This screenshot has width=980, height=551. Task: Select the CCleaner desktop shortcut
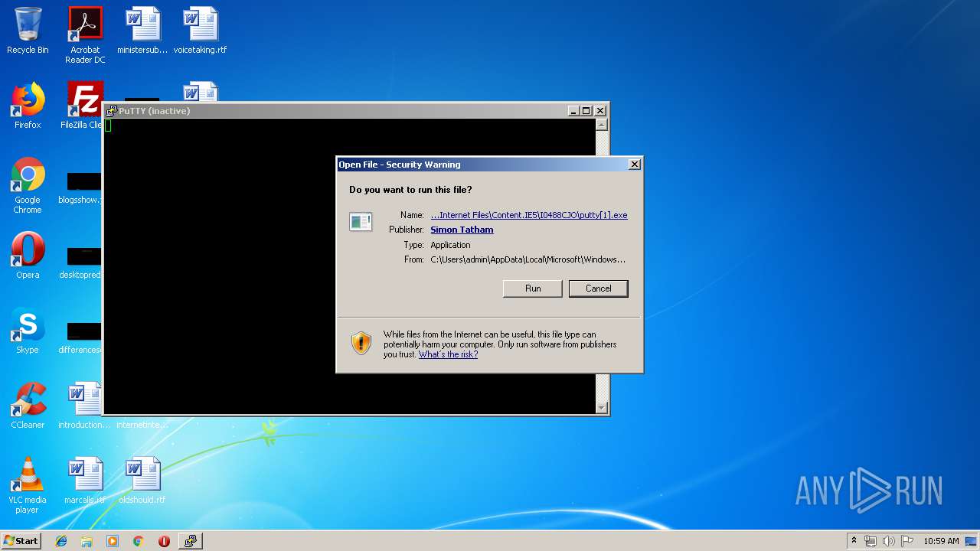tap(28, 406)
